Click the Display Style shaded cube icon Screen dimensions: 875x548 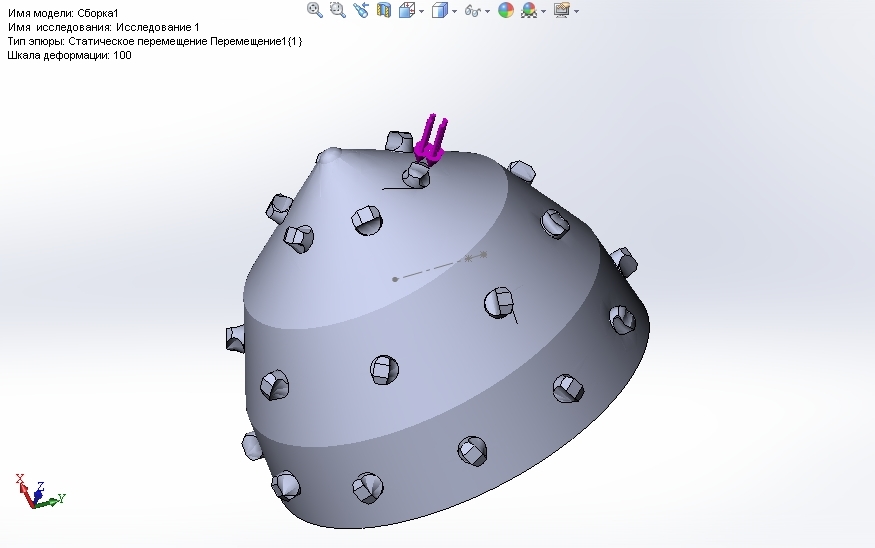pos(440,10)
